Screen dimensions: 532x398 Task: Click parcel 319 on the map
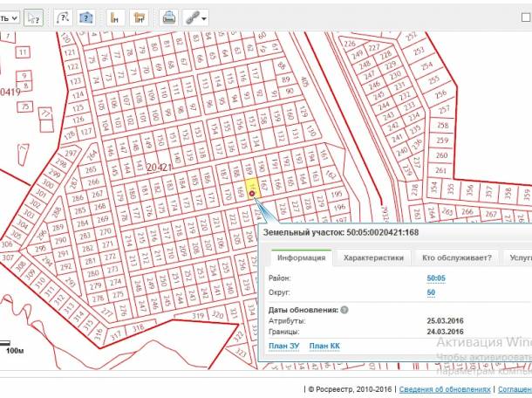coord(198,316)
